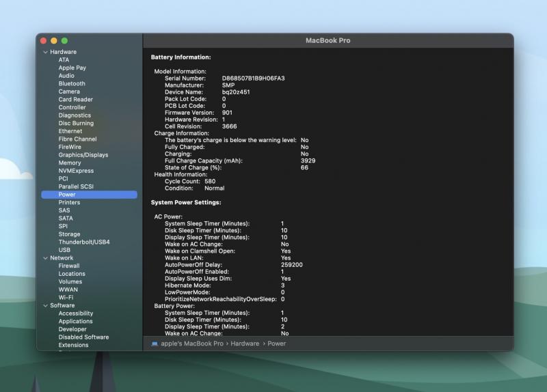Viewport: 547px width, 392px height.
Task: Click Hardware in the path bar
Action: pos(245,344)
